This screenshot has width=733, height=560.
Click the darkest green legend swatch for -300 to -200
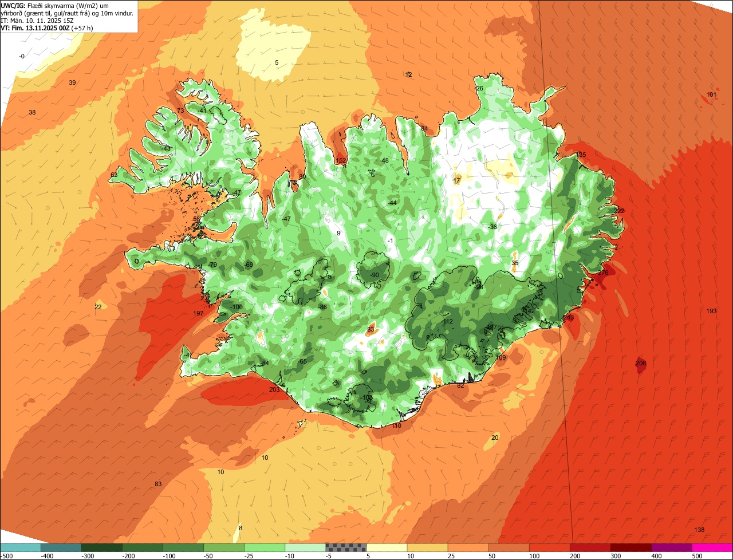tap(102, 547)
